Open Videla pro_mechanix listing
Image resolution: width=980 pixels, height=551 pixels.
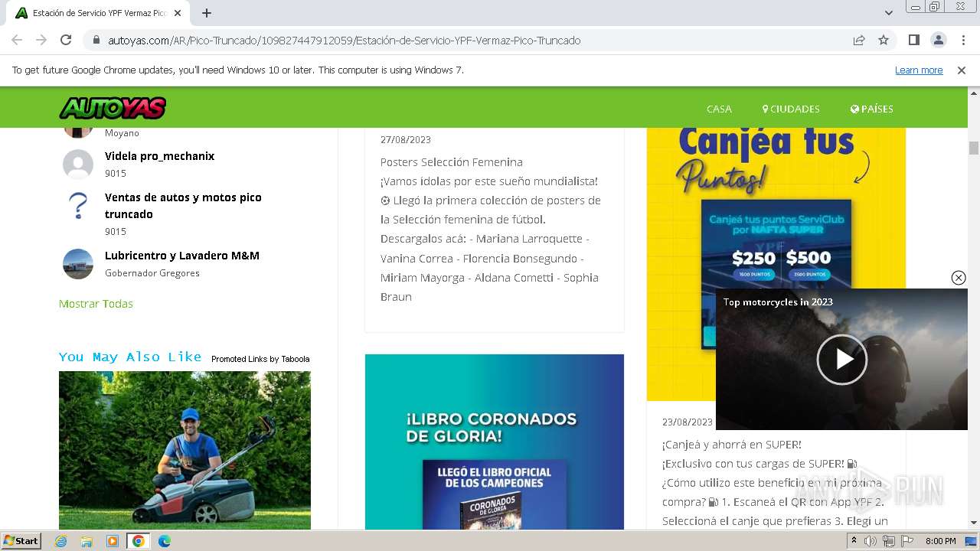tap(159, 155)
